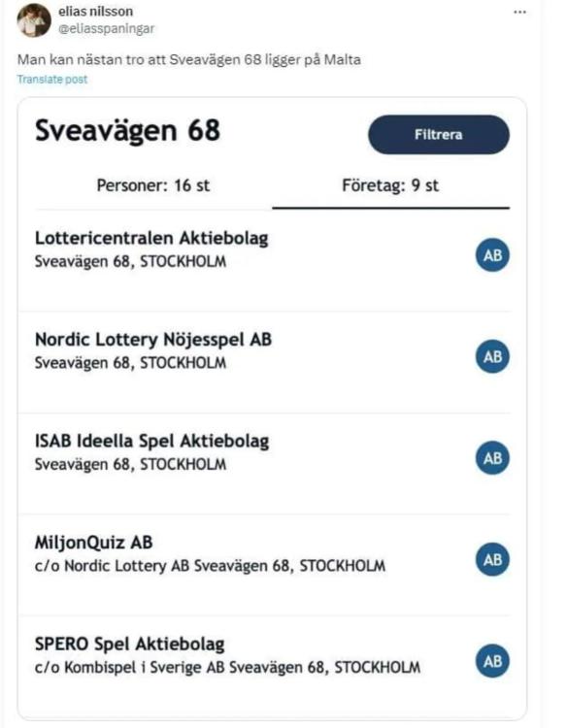Viewport: 567px width, 728px height.
Task: Click AB badge beside Nordic Lottery Nöjesspel
Action: [x=492, y=356]
